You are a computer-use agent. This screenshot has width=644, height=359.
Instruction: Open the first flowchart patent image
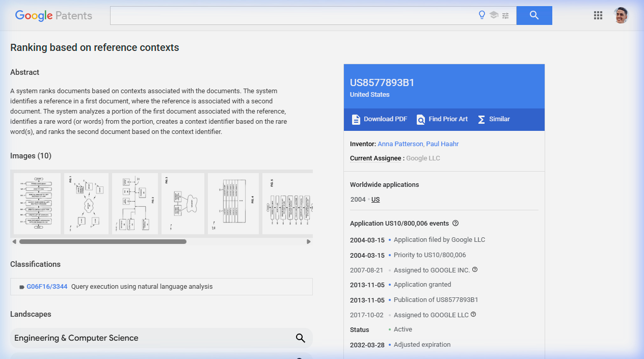tap(37, 204)
